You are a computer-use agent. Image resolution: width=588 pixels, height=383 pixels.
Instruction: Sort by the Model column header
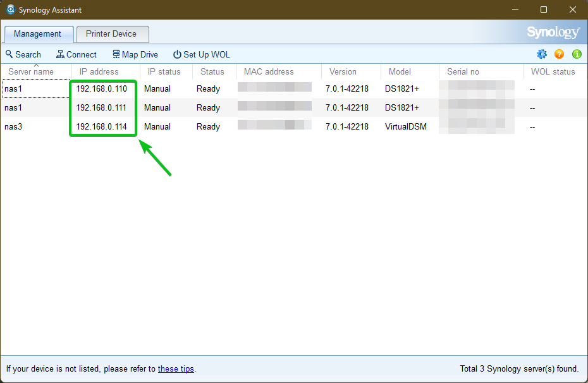(x=399, y=71)
